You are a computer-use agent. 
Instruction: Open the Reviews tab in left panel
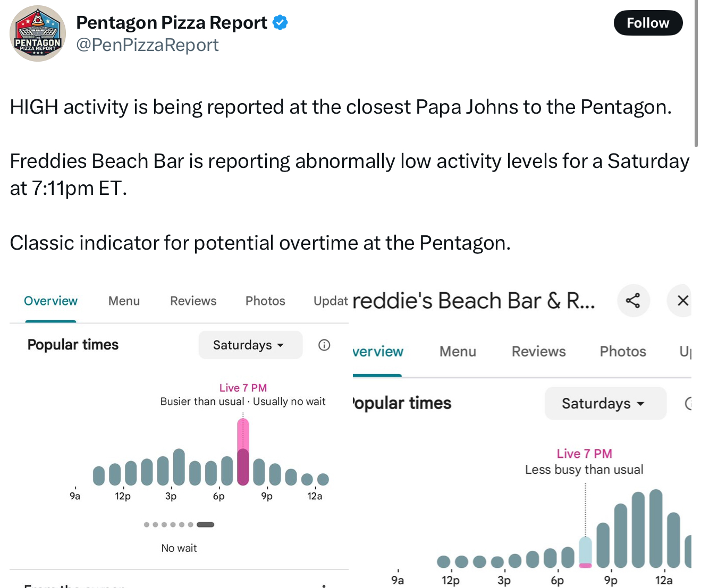[x=193, y=301]
